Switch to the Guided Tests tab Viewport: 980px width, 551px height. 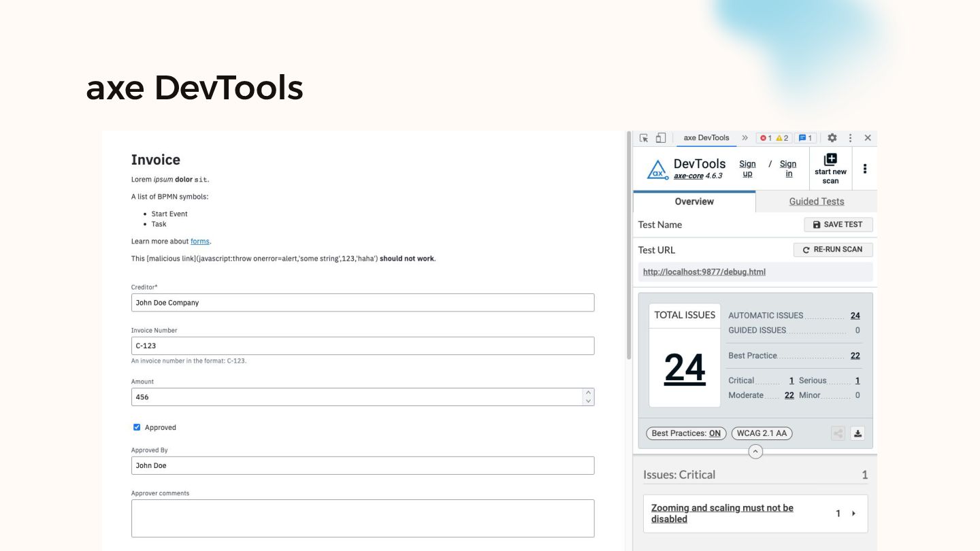[817, 201]
